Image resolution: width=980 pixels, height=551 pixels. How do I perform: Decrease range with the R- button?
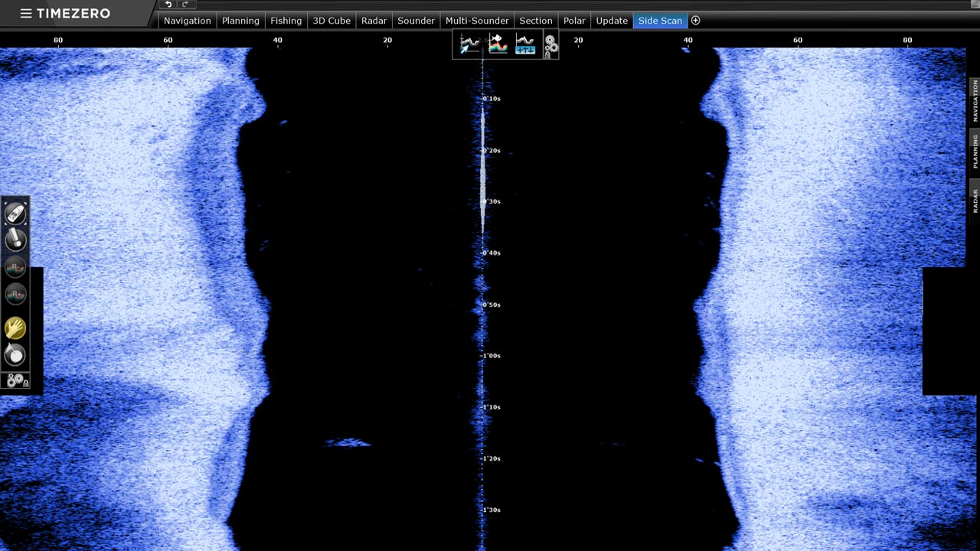coord(15,267)
